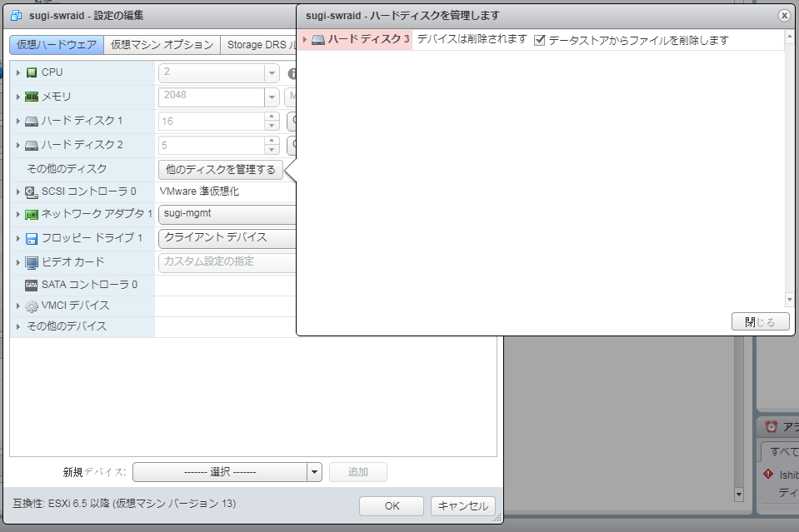Click the CPU chip icon
Image resolution: width=799 pixels, height=532 pixels.
(x=32, y=73)
